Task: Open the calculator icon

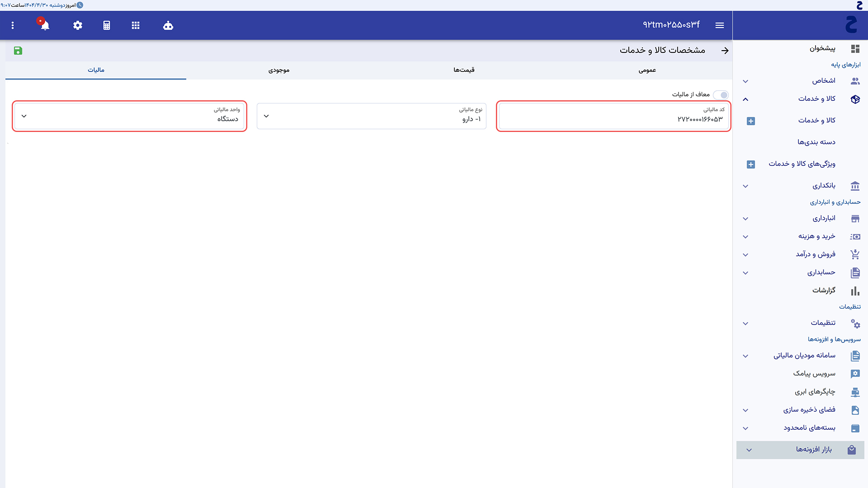Action: point(107,25)
